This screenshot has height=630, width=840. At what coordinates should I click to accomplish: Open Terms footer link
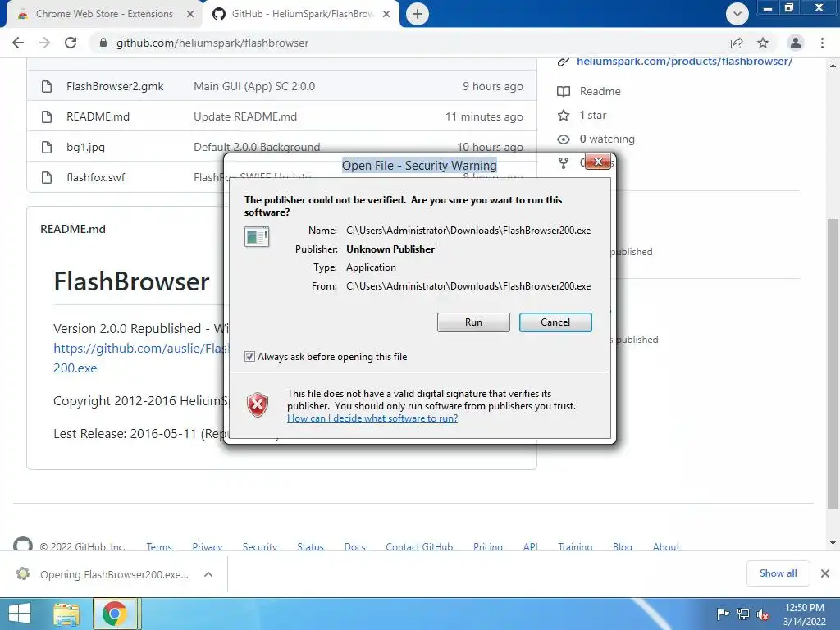[159, 547]
